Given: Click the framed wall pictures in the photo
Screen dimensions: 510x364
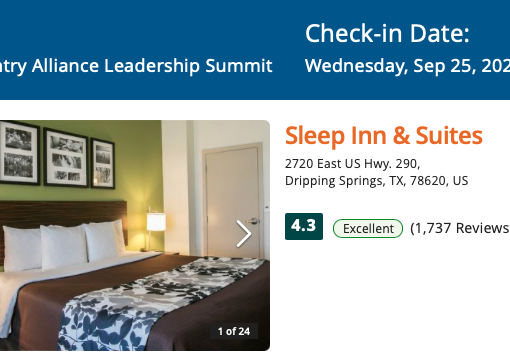Looking at the screenshot, I should pos(57,155).
